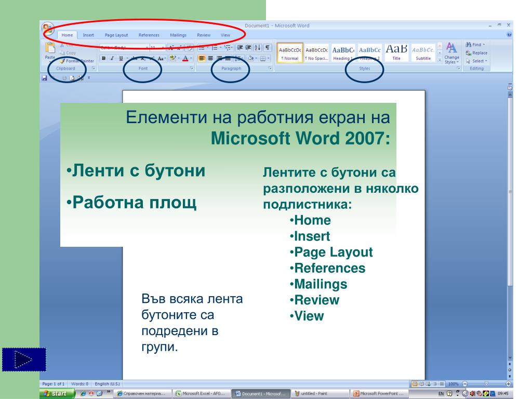
Task: Toggle Italic formatting
Action: point(112,58)
